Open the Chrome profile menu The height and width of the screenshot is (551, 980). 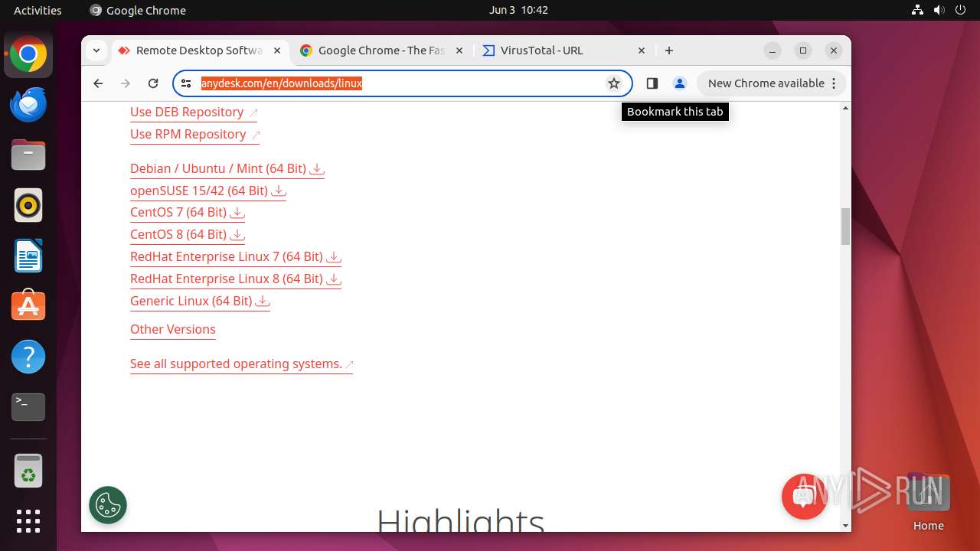(679, 83)
